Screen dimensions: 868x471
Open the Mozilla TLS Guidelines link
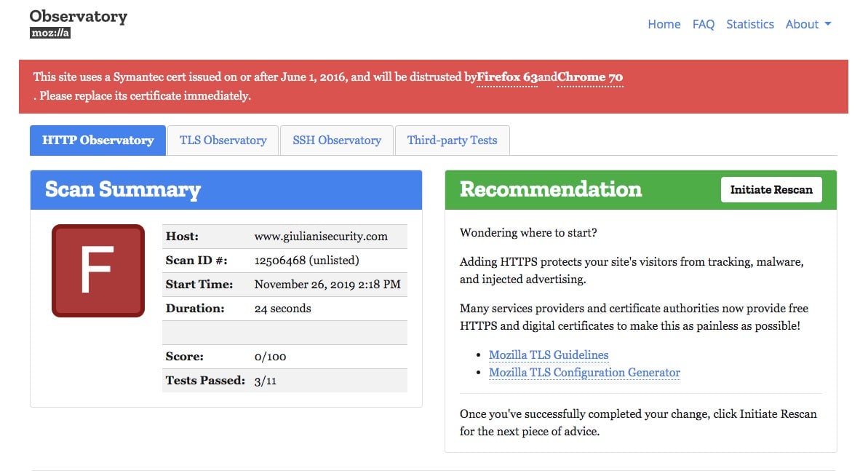pyautogui.click(x=549, y=355)
